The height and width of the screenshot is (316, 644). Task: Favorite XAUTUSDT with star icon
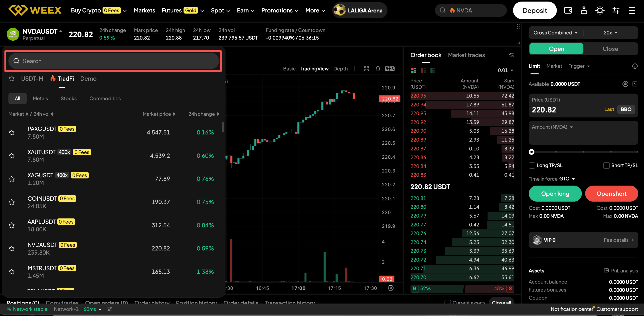click(x=12, y=156)
